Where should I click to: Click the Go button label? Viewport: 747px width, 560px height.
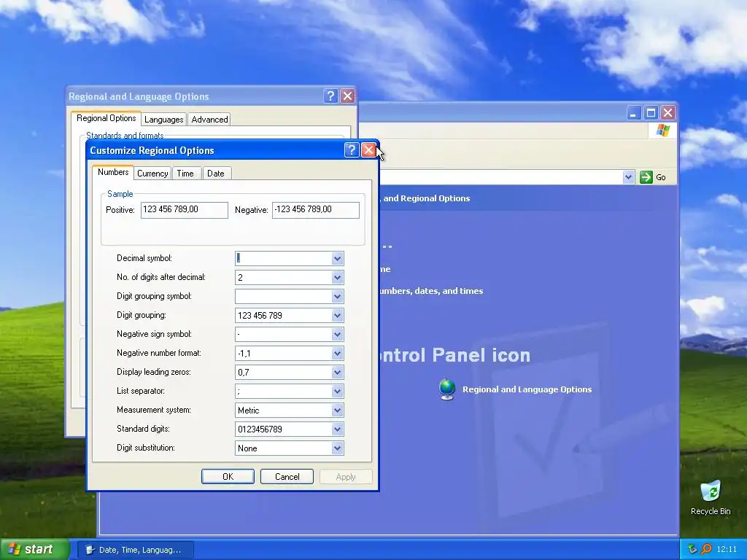[x=660, y=177]
